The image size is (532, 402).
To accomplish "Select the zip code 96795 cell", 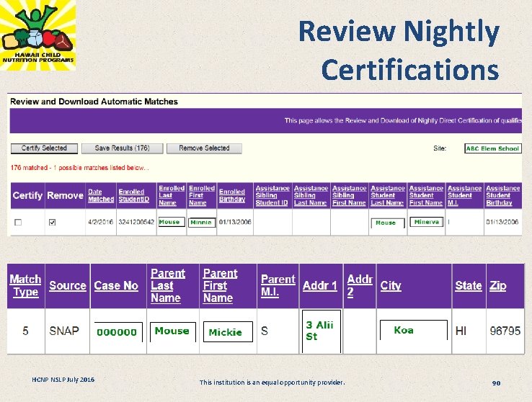I will (505, 331).
